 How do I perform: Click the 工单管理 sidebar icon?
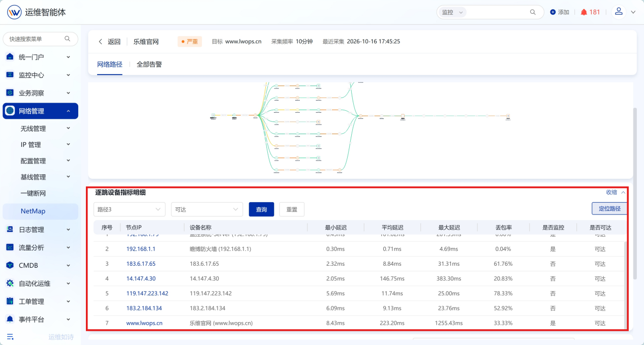(x=10, y=301)
